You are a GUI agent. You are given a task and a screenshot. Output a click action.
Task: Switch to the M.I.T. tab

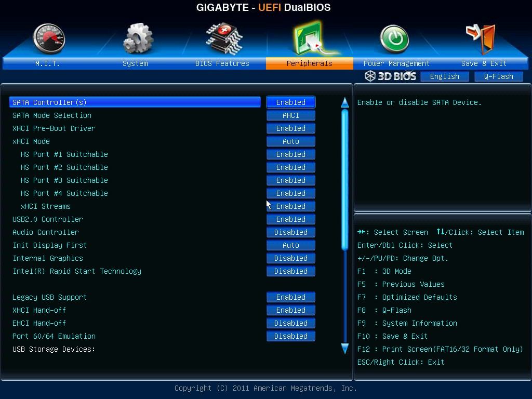(x=47, y=63)
